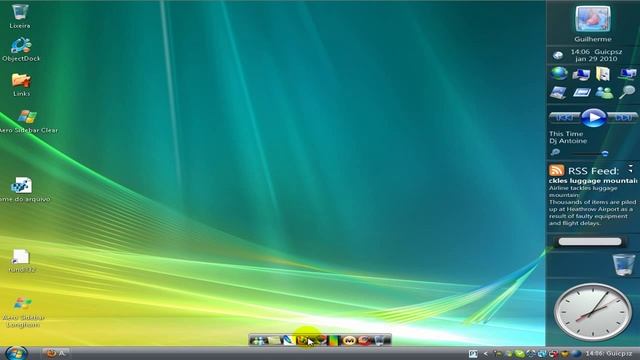
Task: Open the network computers launcher in sidebar
Action: [x=627, y=74]
